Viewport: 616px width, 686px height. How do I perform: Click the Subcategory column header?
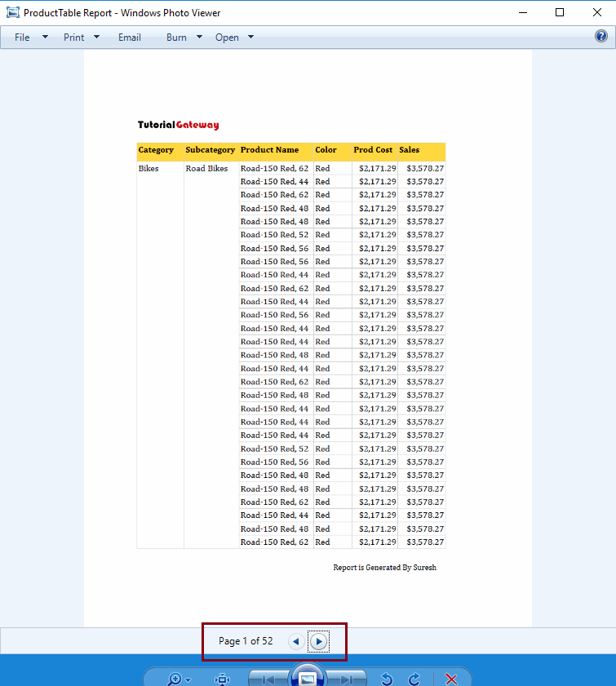211,152
